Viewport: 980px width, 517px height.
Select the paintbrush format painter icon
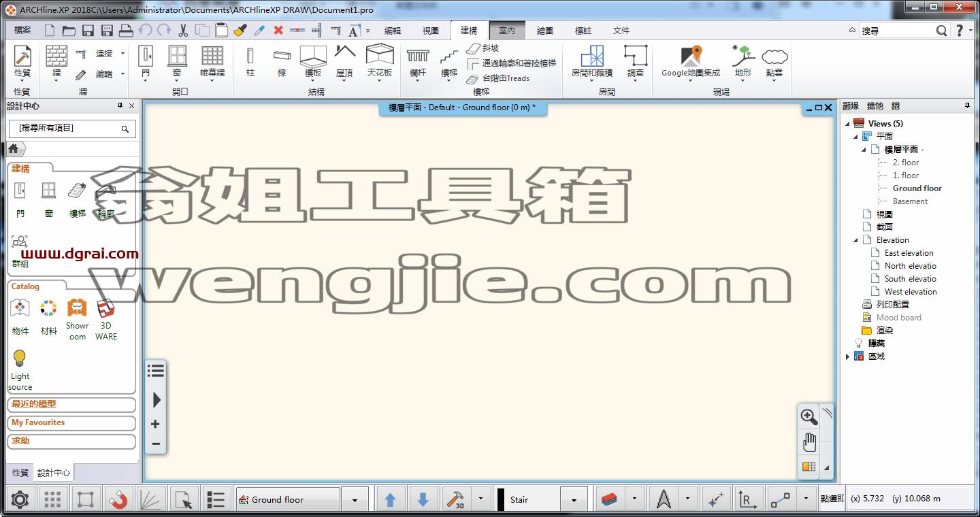point(240,31)
